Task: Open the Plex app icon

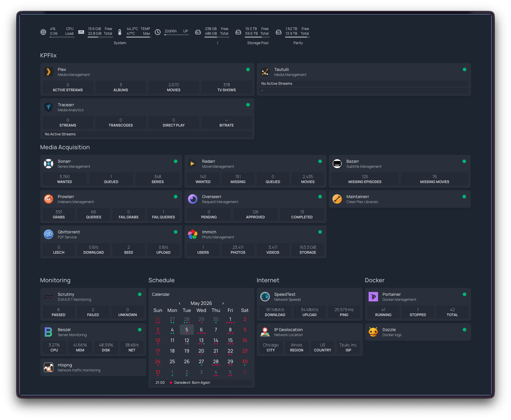Action: click(49, 72)
